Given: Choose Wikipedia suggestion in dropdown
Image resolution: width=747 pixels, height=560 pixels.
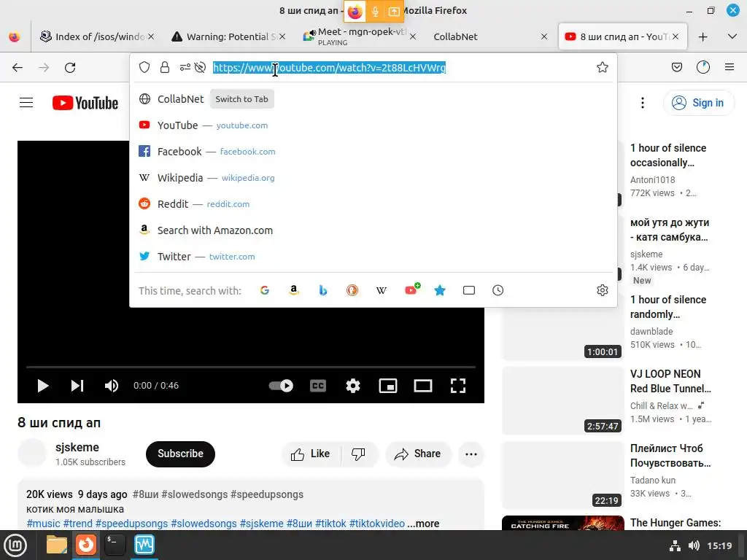Looking at the screenshot, I should click(373, 178).
